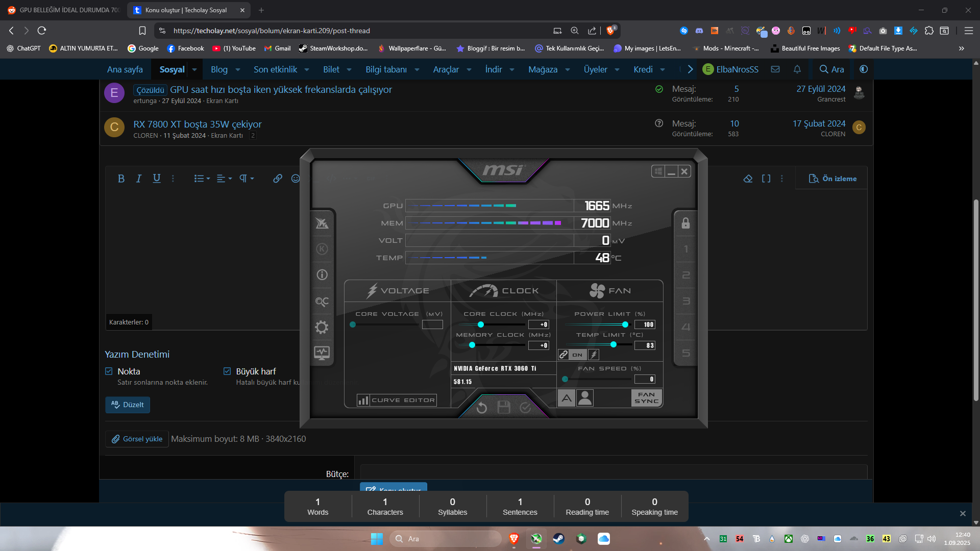Open Afterburner settings gear
This screenshot has height=551, width=980.
322,327
